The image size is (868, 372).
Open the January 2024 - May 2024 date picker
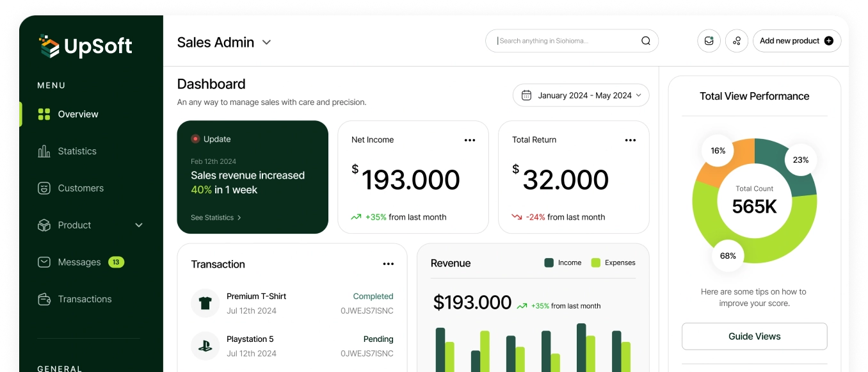pos(581,95)
